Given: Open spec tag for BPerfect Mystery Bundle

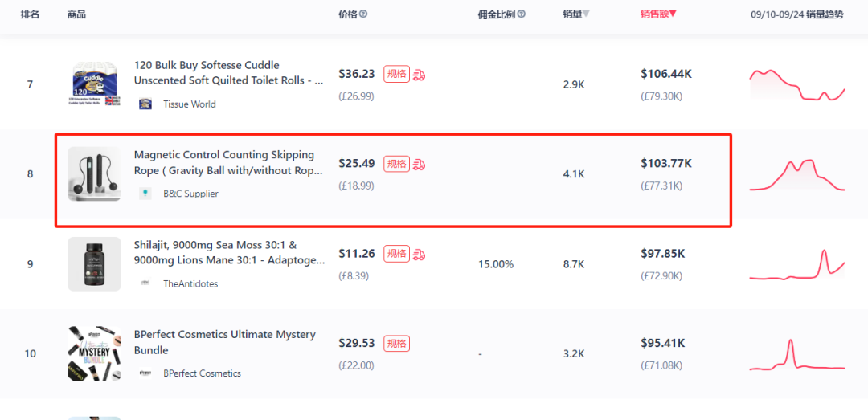Looking at the screenshot, I should pos(396,344).
